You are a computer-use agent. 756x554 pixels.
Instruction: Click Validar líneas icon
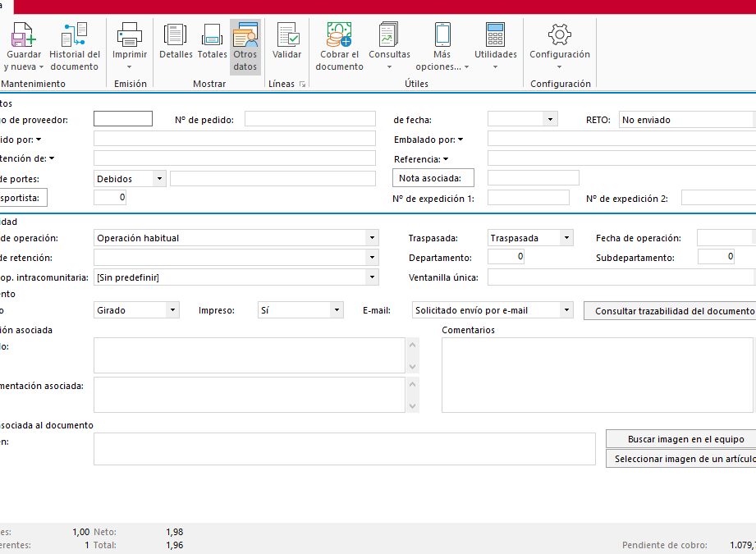[x=287, y=34]
